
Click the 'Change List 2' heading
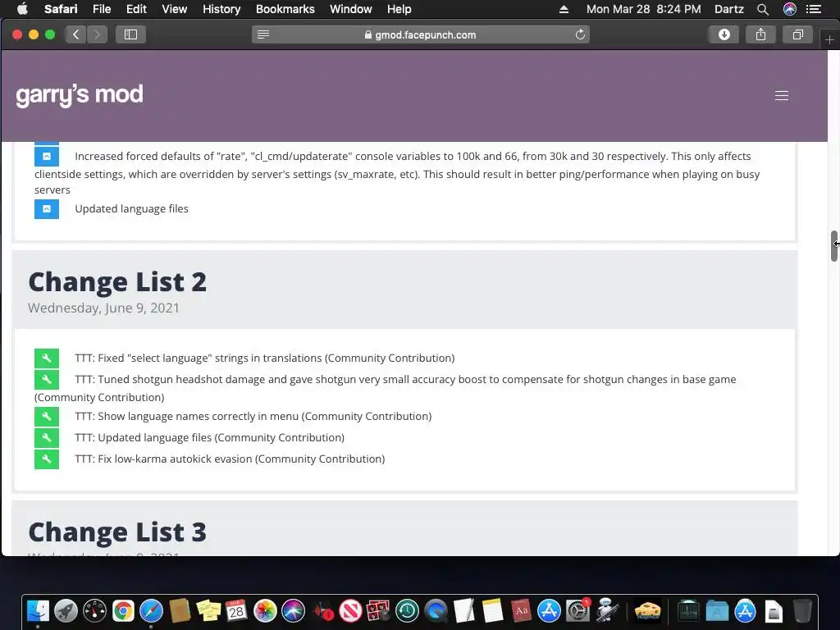click(x=117, y=282)
